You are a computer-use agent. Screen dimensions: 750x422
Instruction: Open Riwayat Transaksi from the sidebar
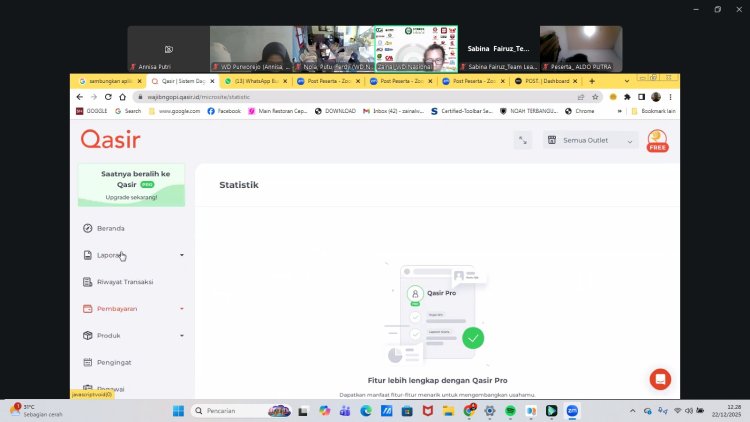coord(124,282)
